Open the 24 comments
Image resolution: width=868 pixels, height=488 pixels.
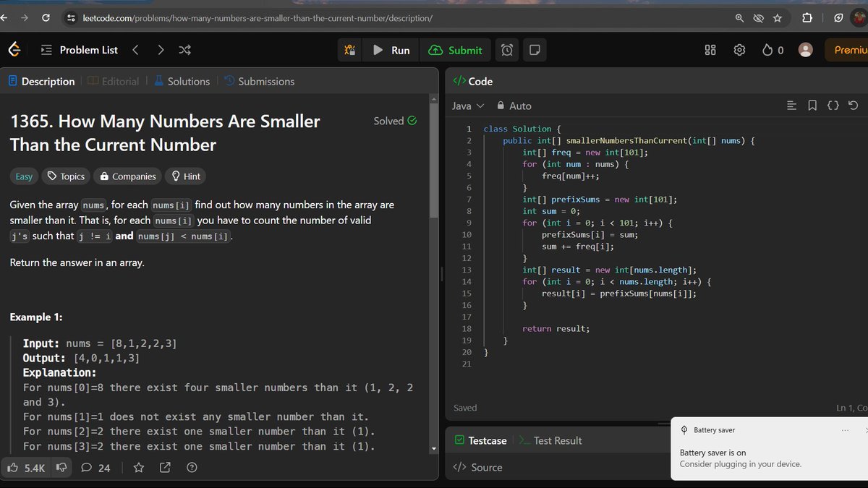click(95, 468)
